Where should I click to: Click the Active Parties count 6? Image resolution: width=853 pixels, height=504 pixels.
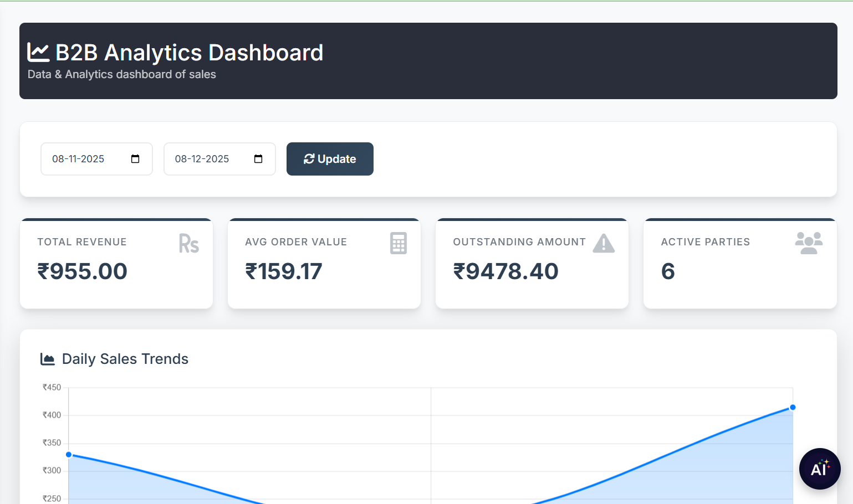pos(668,271)
